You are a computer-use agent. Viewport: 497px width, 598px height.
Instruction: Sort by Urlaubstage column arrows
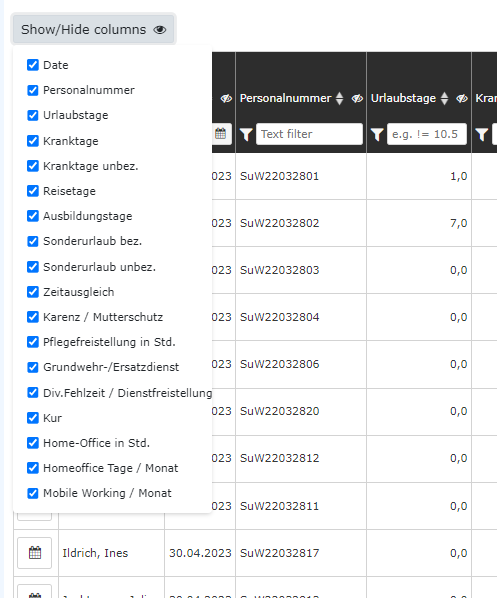click(444, 98)
